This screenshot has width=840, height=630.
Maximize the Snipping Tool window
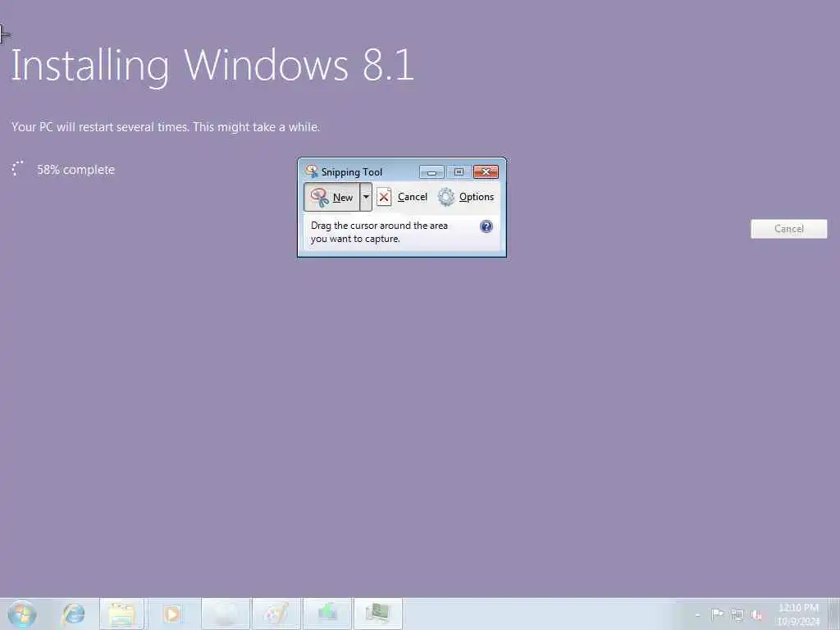pos(459,172)
